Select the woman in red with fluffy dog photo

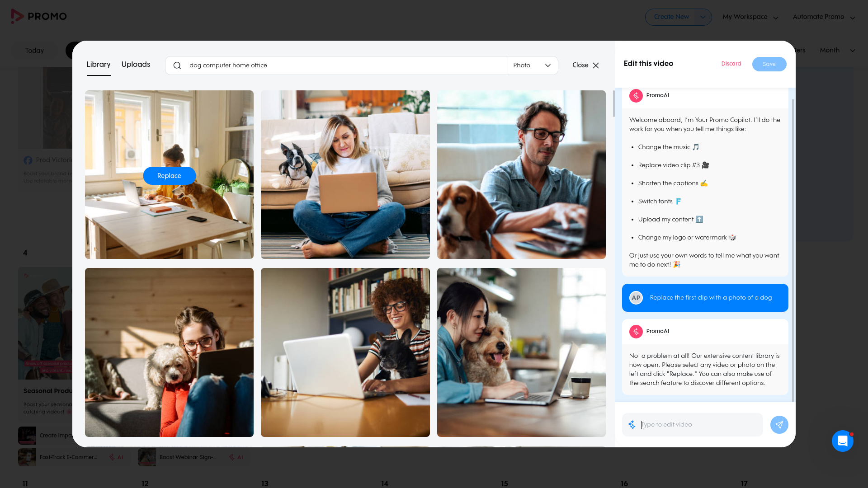click(169, 352)
